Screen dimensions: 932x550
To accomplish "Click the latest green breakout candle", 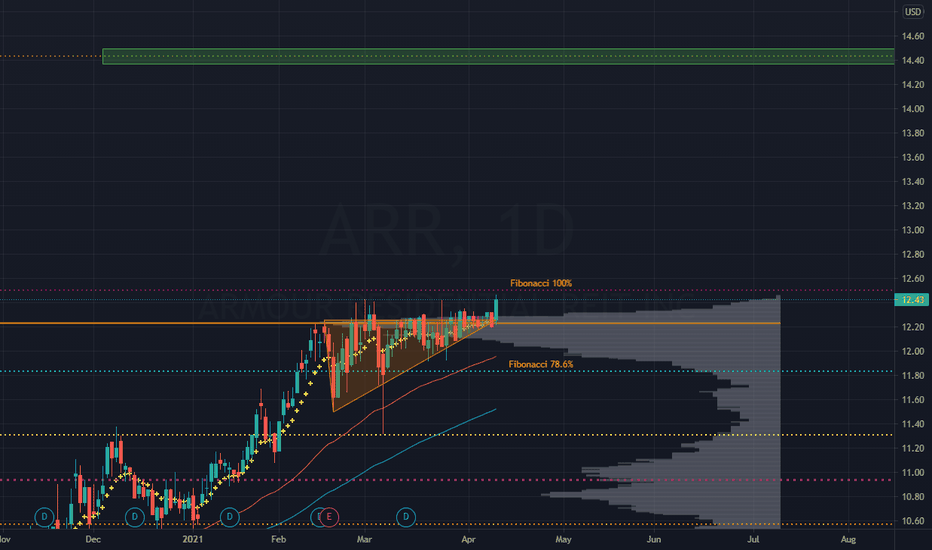I will pos(496,307).
